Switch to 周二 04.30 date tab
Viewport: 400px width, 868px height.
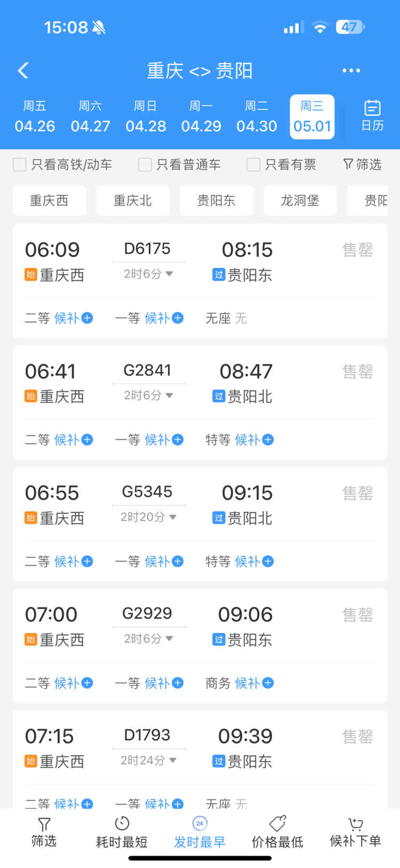tap(257, 117)
